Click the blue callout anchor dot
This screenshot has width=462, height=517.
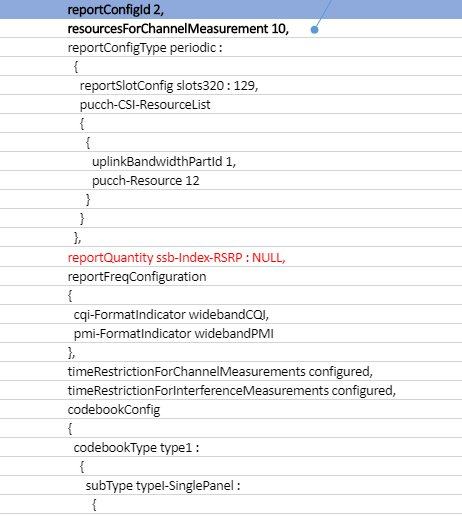tap(314, 30)
